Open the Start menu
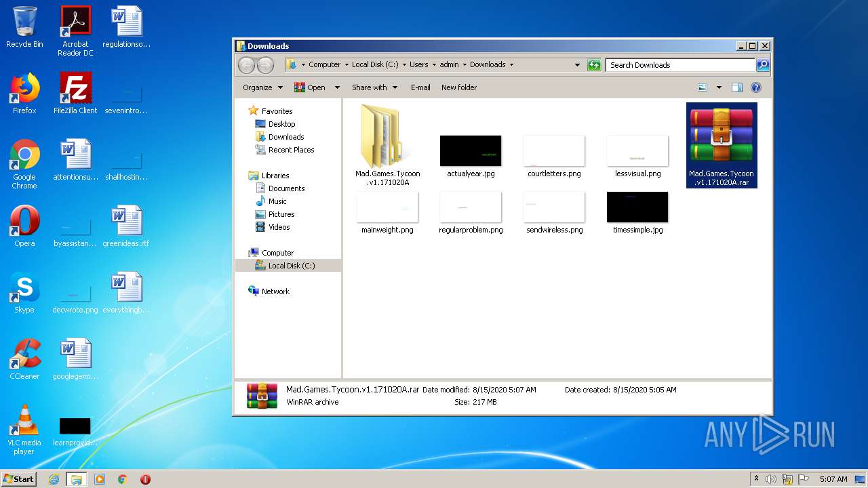Image resolution: width=868 pixels, height=488 pixels. 19,479
